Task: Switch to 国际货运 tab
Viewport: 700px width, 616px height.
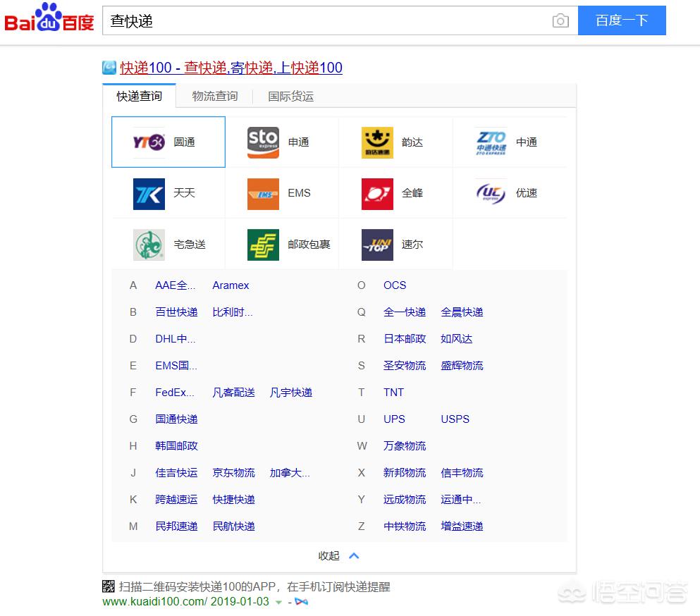Action: 290,96
